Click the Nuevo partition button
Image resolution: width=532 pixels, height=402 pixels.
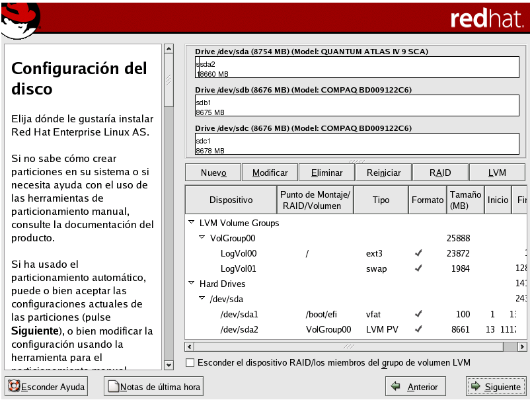point(213,173)
